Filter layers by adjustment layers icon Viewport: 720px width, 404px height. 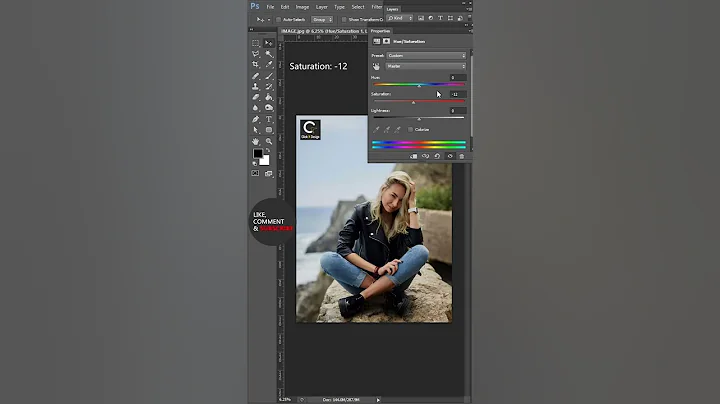click(x=430, y=18)
